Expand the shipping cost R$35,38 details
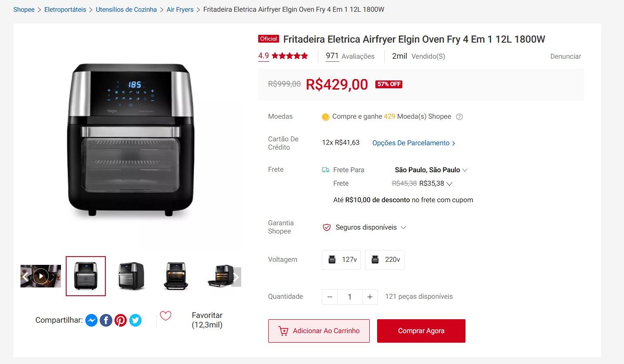This screenshot has width=624, height=364. (436, 184)
